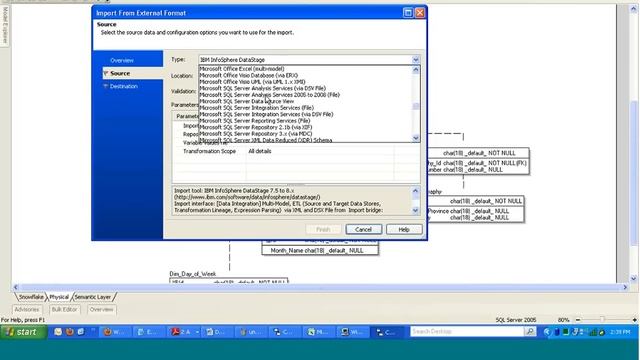Open the Overview pane tab at the bottom

point(102,309)
